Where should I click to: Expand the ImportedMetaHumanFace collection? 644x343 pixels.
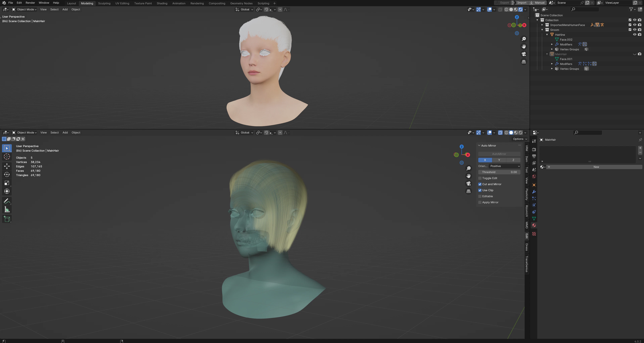point(542,25)
